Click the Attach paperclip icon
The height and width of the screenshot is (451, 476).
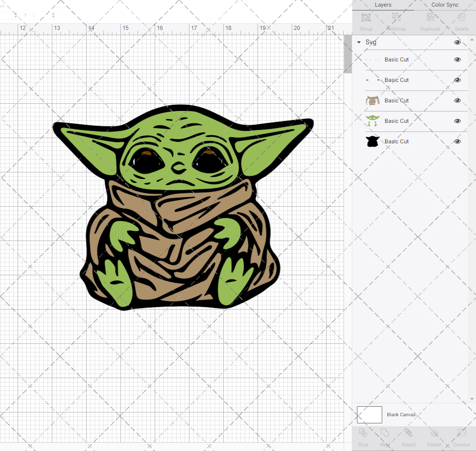[x=408, y=432]
